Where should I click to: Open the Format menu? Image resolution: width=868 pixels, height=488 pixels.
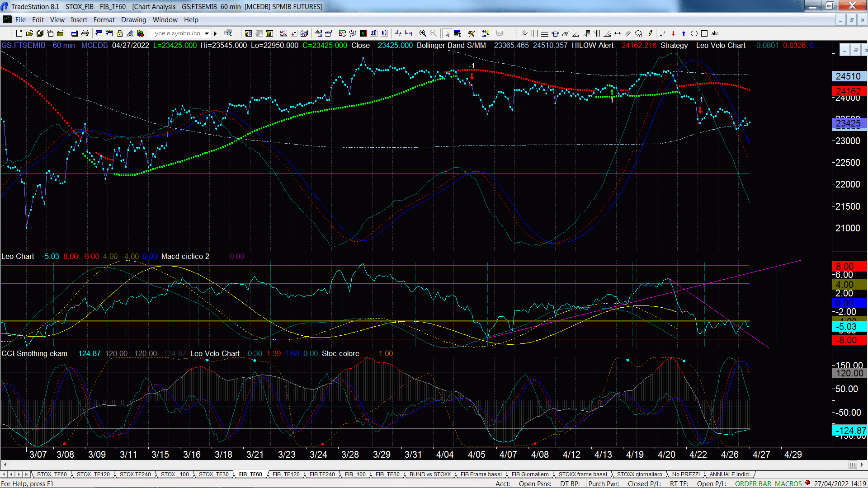click(104, 20)
